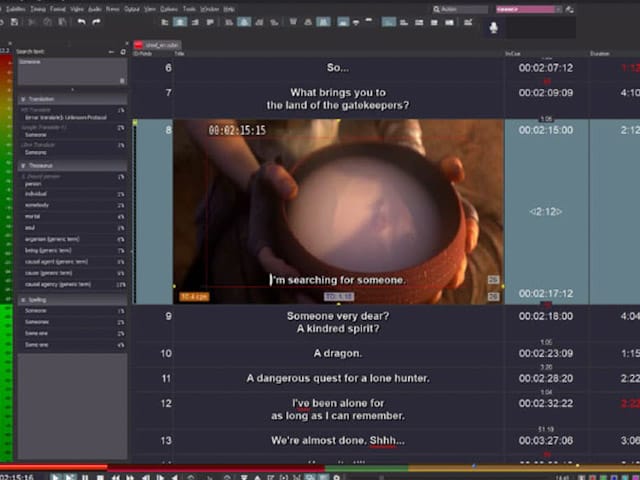640x480 pixels.
Task: Click the Redo arrow icon
Action: (x=96, y=22)
